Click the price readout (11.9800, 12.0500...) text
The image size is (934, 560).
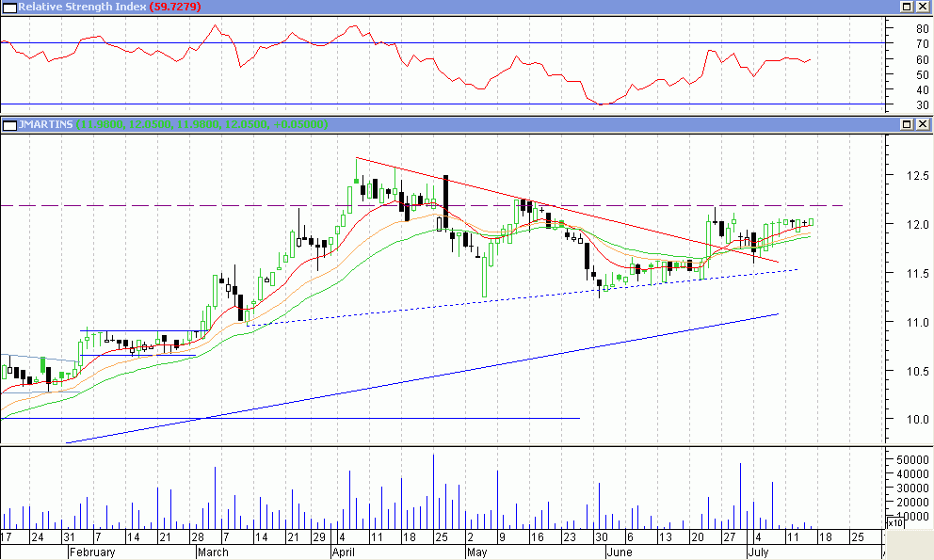tap(201, 124)
